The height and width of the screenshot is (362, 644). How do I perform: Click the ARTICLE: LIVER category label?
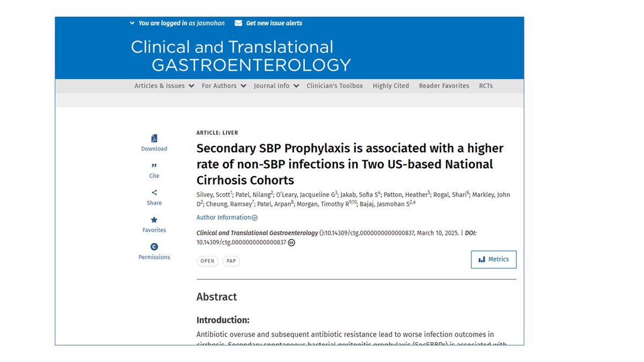click(217, 133)
